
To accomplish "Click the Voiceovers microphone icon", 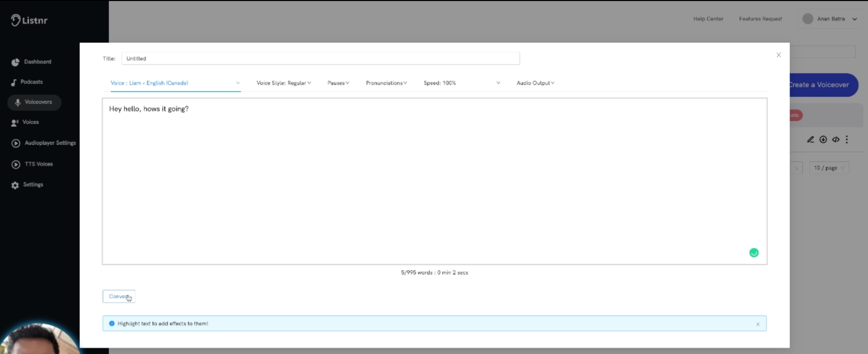I will (x=18, y=102).
